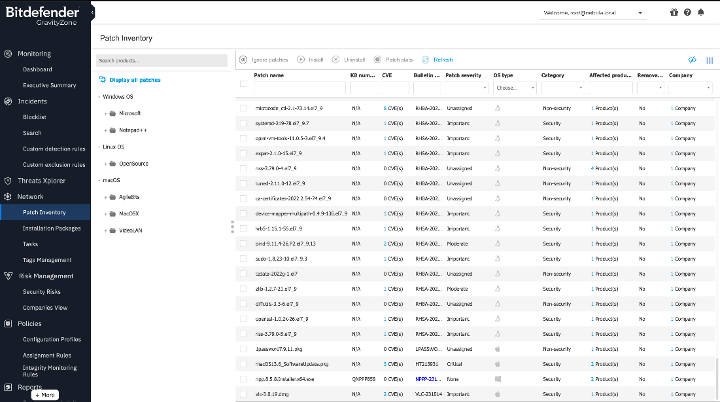Click the Display all patches link
This screenshot has width=720, height=402.
[x=135, y=78]
